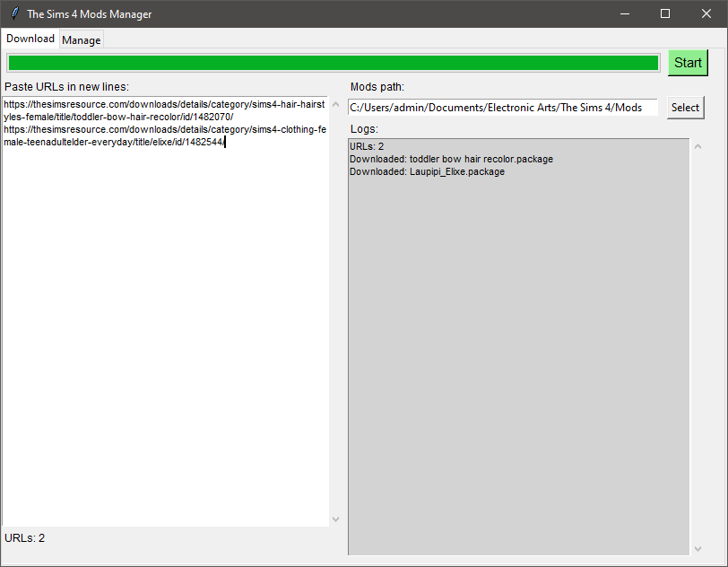Viewport: 728px width, 567px height.
Task: Click the toddler-bow-hair-recolor URL line
Action: click(x=164, y=110)
